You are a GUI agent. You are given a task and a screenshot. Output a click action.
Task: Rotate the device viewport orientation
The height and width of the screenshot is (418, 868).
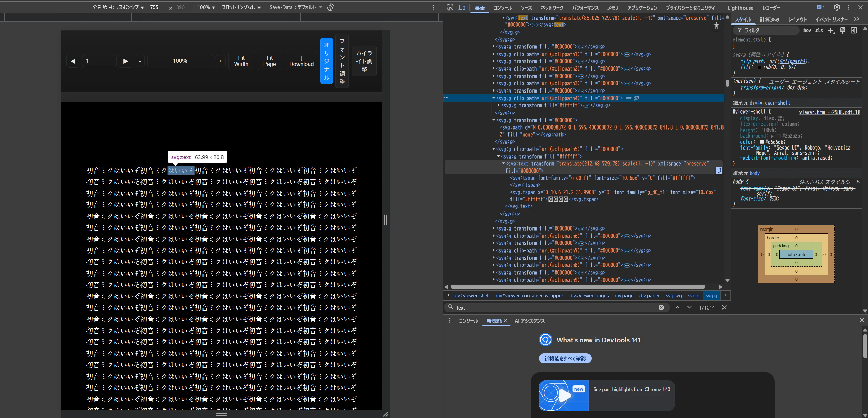(x=331, y=7)
